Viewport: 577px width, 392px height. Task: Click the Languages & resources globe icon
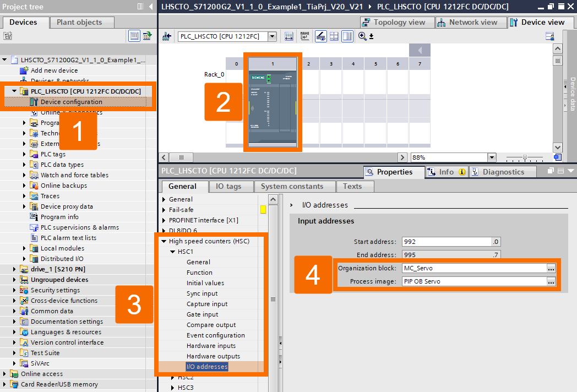pyautogui.click(x=24, y=332)
